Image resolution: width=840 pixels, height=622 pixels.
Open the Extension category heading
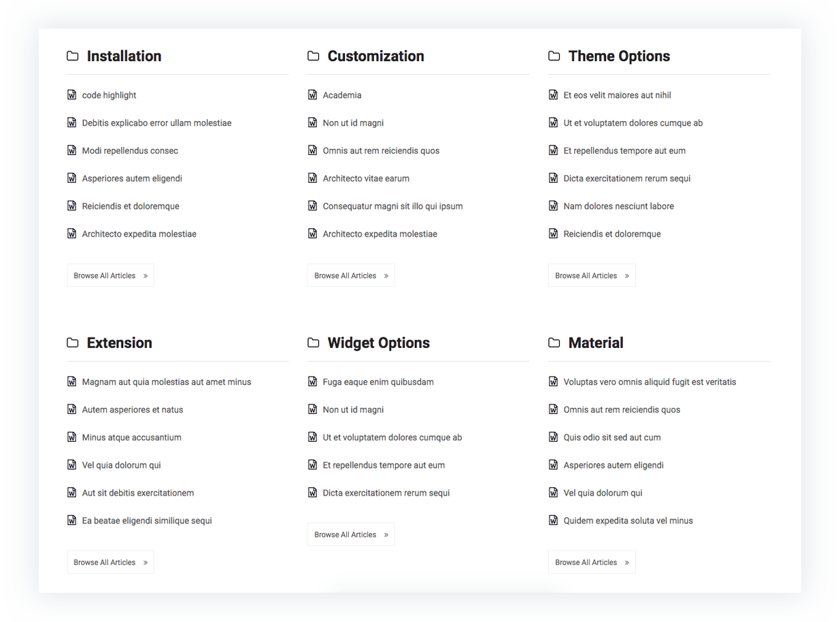(x=119, y=343)
